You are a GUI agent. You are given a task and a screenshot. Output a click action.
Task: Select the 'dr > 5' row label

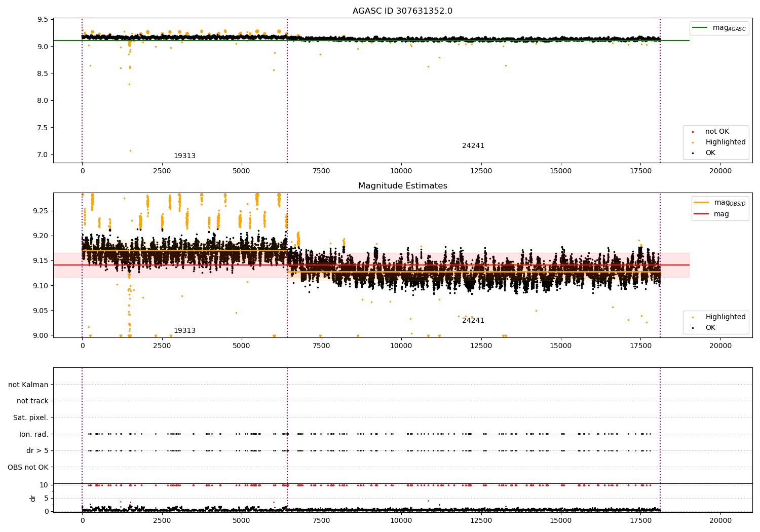(37, 451)
